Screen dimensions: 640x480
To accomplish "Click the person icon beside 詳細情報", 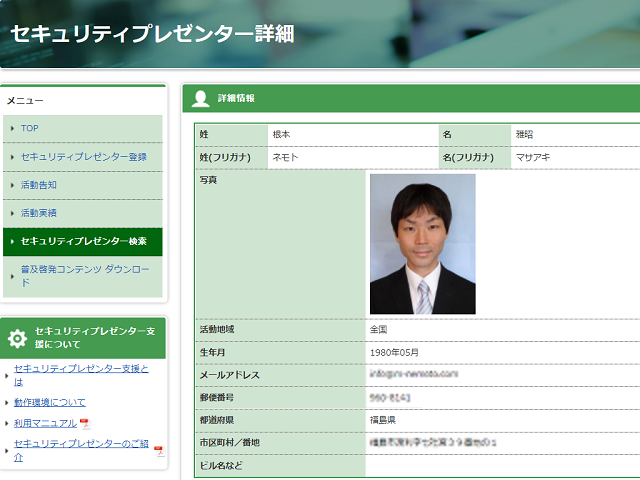I will 200,98.
